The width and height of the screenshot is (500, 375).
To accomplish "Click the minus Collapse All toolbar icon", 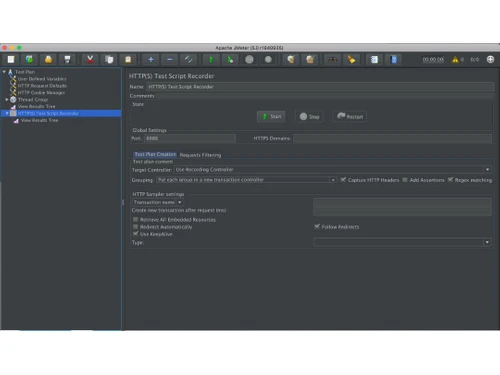I will tap(170, 60).
